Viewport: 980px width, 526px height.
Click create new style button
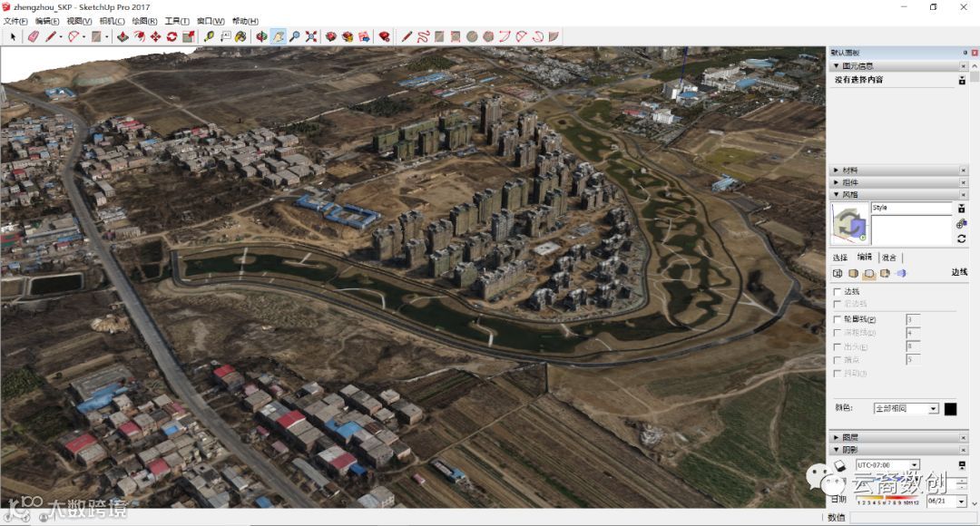(961, 224)
